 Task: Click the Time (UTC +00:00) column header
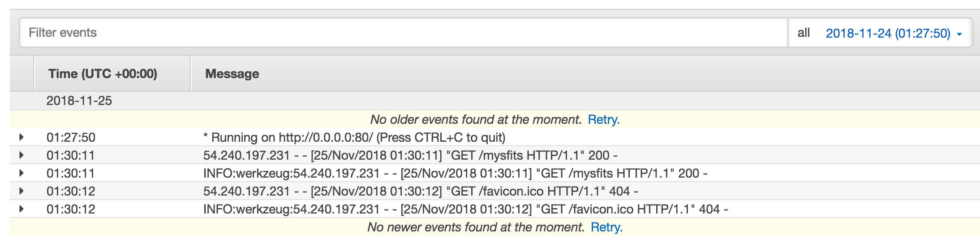(x=103, y=74)
